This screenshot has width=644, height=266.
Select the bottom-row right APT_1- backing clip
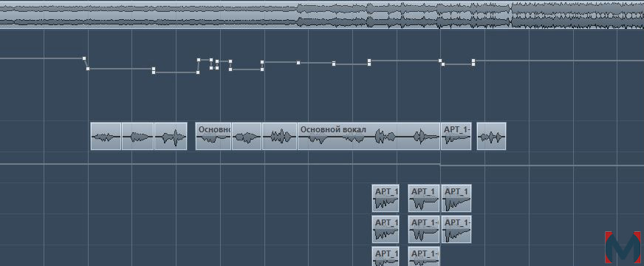click(423, 256)
